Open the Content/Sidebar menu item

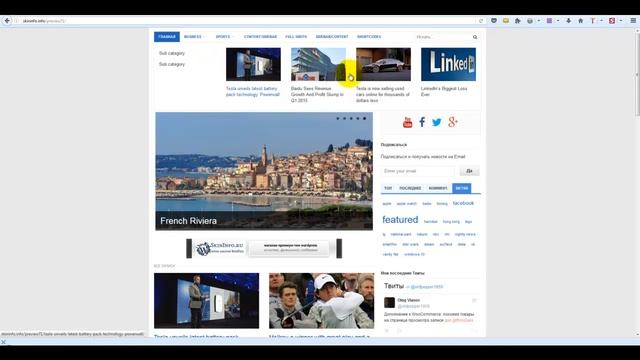click(260, 37)
